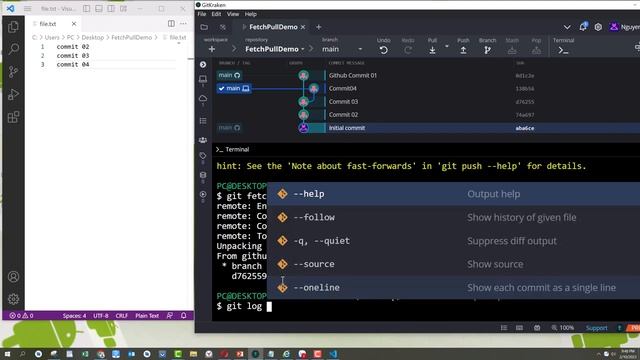This screenshot has height=360, width=640.
Task: Create a new Branch from toolbar
Action: pos(487,46)
